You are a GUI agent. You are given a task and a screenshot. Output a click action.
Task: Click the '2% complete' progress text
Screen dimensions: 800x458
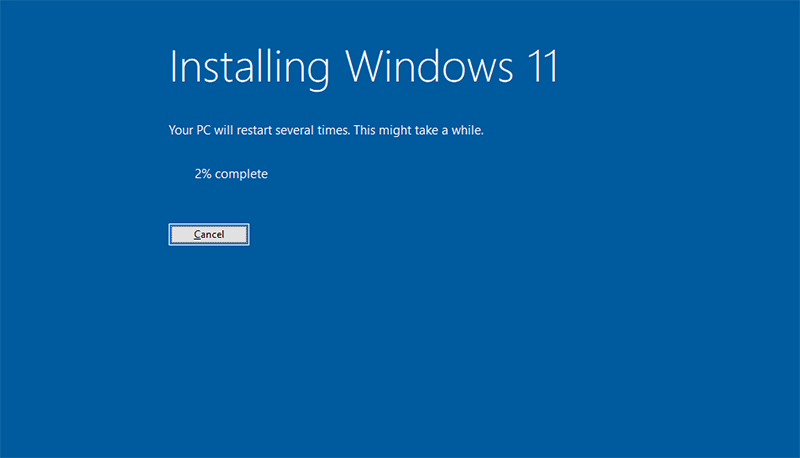point(231,174)
